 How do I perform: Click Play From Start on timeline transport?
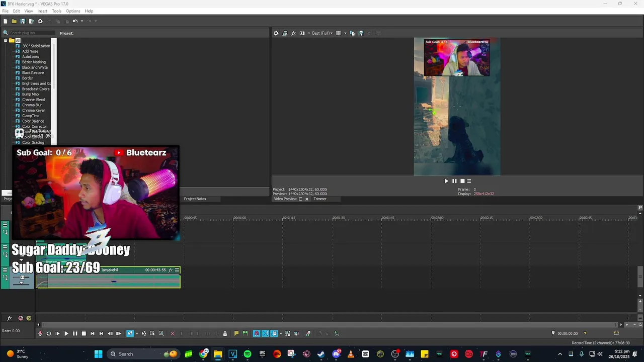point(57,333)
